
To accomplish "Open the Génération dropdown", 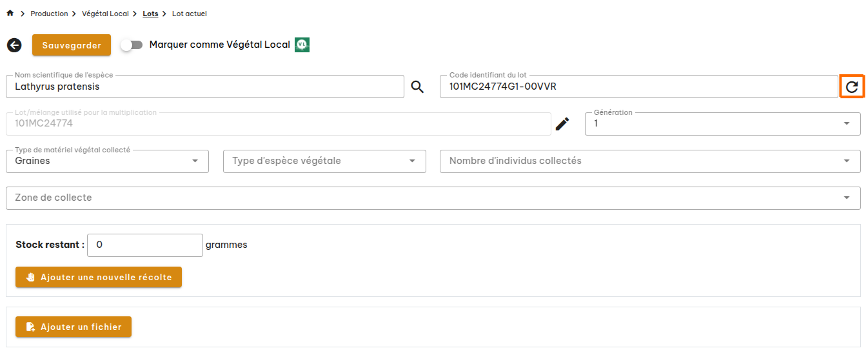I will point(722,124).
